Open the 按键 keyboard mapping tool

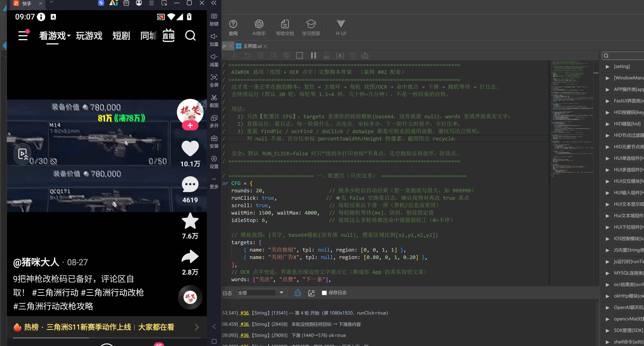[214, 20]
